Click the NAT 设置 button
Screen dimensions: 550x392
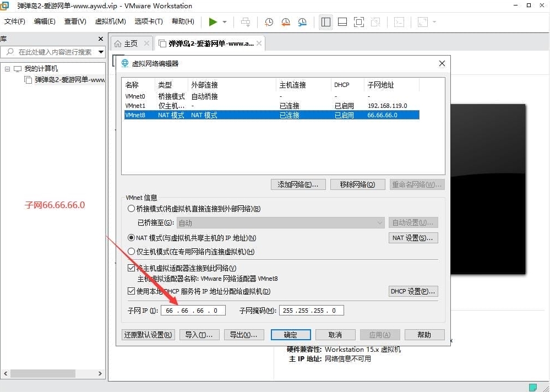click(x=413, y=237)
